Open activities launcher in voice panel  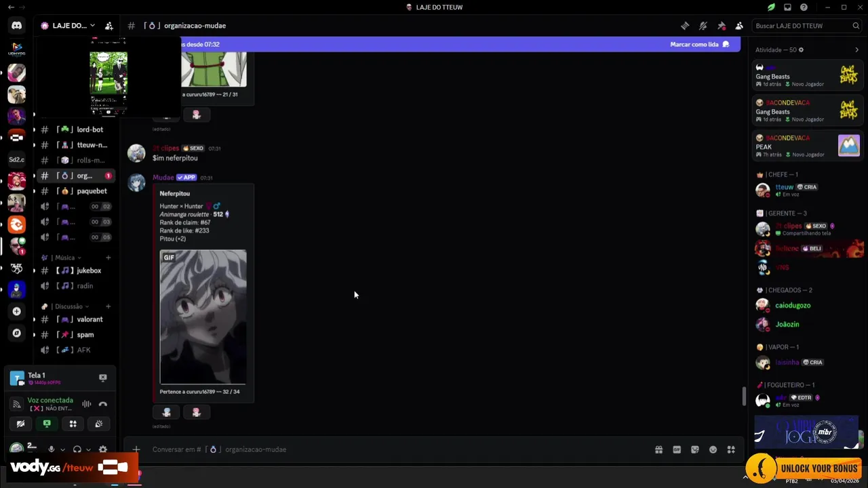tap(73, 424)
